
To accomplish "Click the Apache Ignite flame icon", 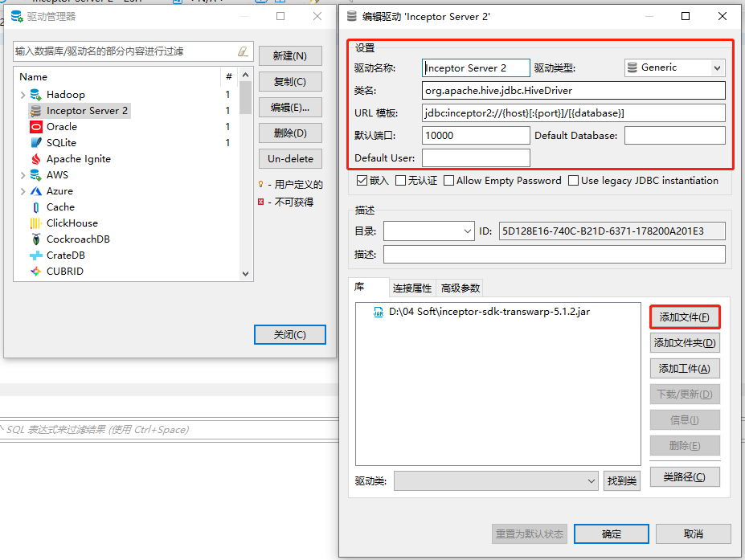I will pos(35,159).
